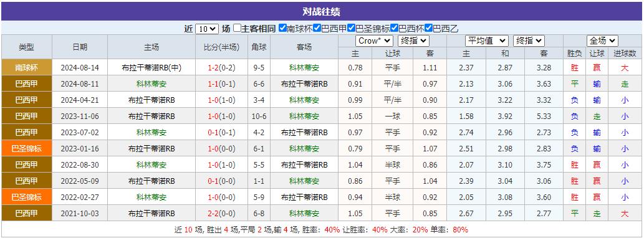Click the away average odds 3.28
The width and height of the screenshot is (644, 238).
[x=544, y=68]
